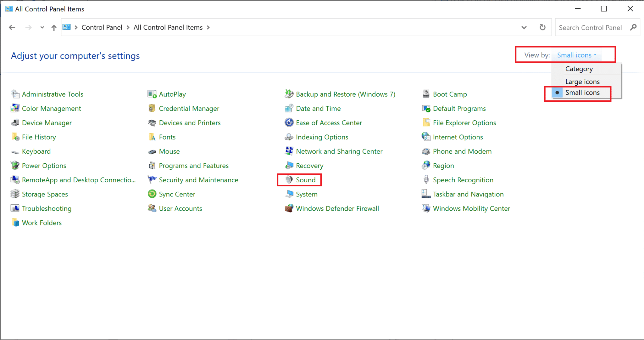Viewport: 644px width, 340px height.
Task: Click the Search Control Panel field
Action: [590, 28]
